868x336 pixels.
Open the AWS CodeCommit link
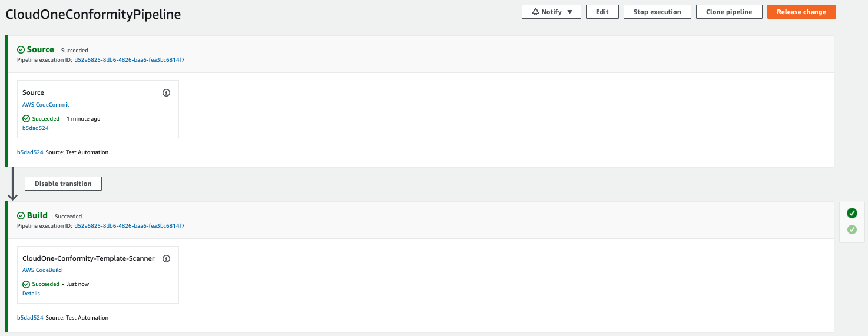coord(46,105)
